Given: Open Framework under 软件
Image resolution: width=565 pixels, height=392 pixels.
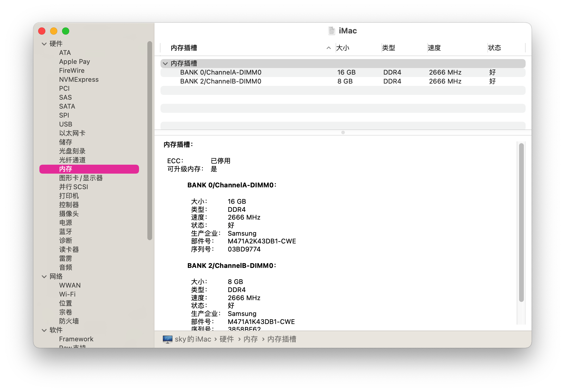Looking at the screenshot, I should point(76,339).
